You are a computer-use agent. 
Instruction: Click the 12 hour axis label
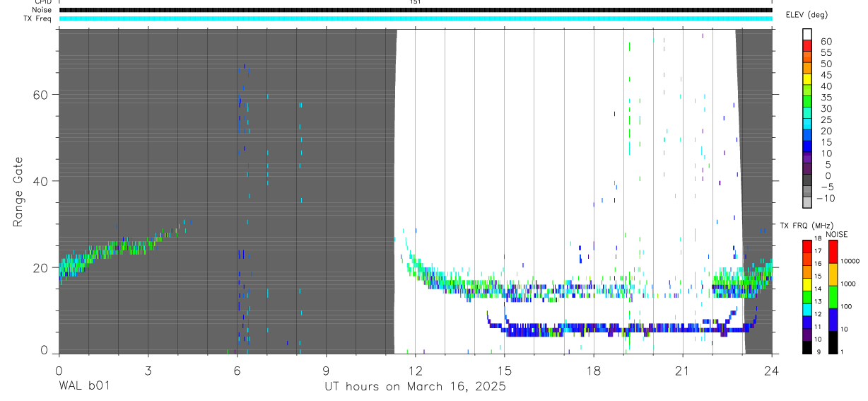tap(415, 369)
